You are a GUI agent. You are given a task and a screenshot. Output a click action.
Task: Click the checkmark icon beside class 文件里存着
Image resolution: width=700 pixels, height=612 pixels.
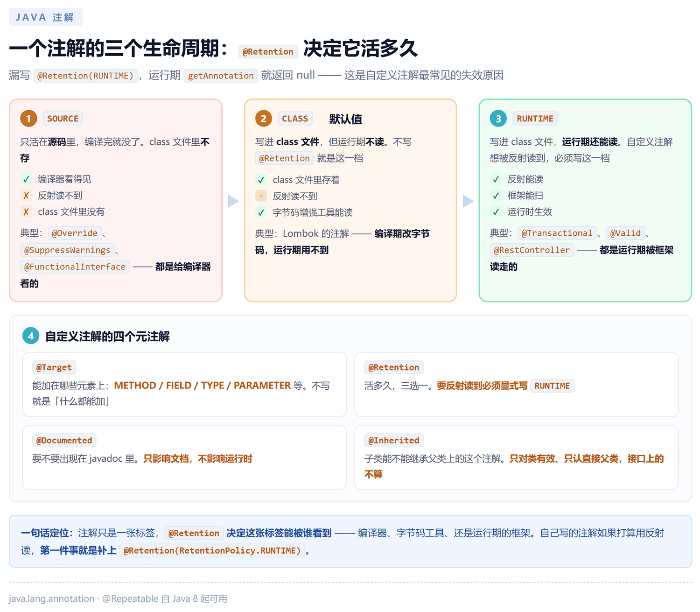261,180
